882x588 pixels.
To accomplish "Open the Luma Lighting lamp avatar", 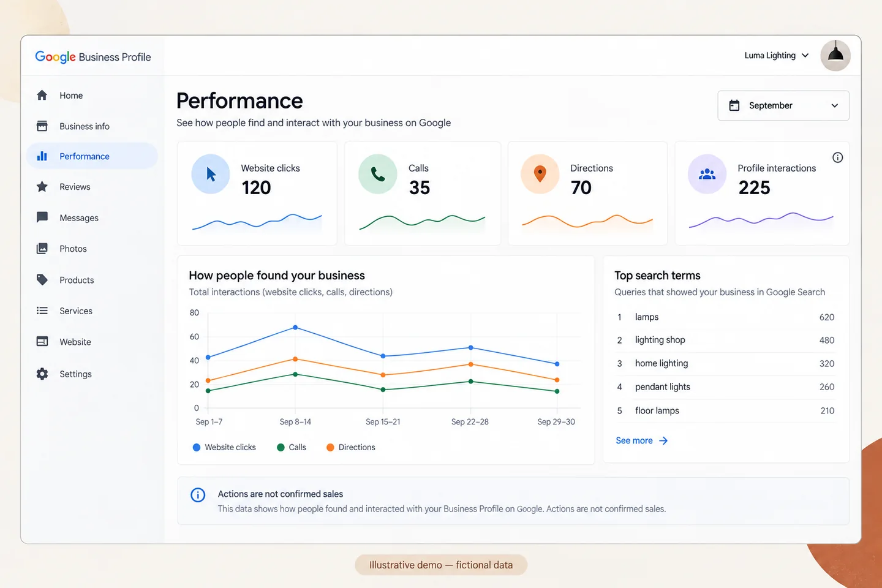I will click(x=835, y=56).
